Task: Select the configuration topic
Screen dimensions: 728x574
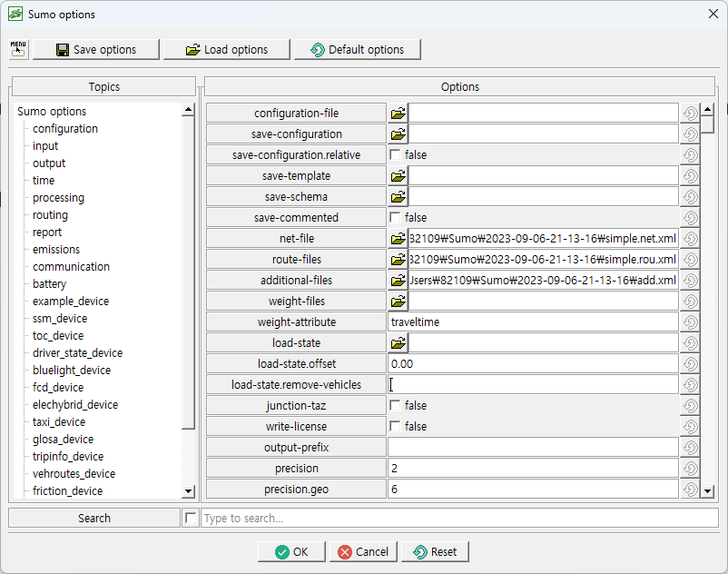Action: pos(65,129)
